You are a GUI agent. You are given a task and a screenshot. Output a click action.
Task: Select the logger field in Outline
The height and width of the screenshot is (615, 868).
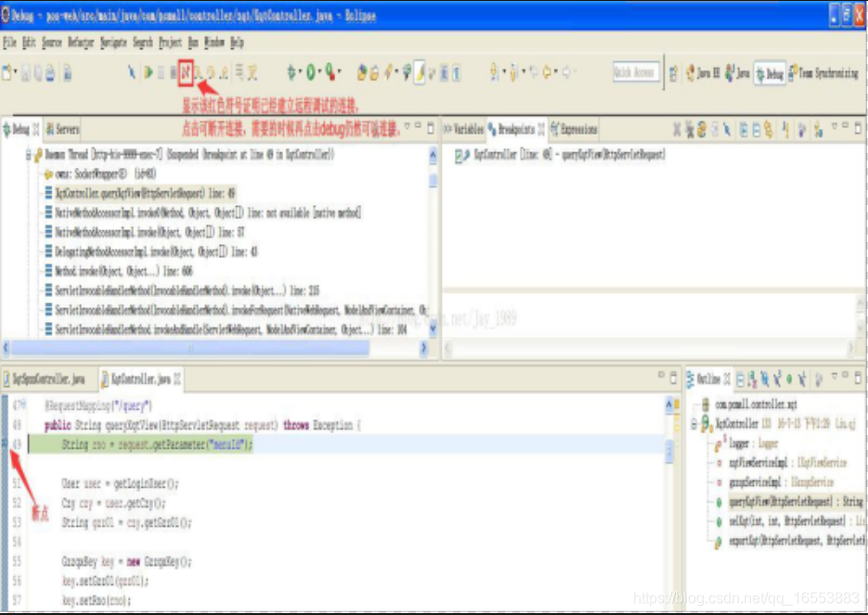coord(746,443)
